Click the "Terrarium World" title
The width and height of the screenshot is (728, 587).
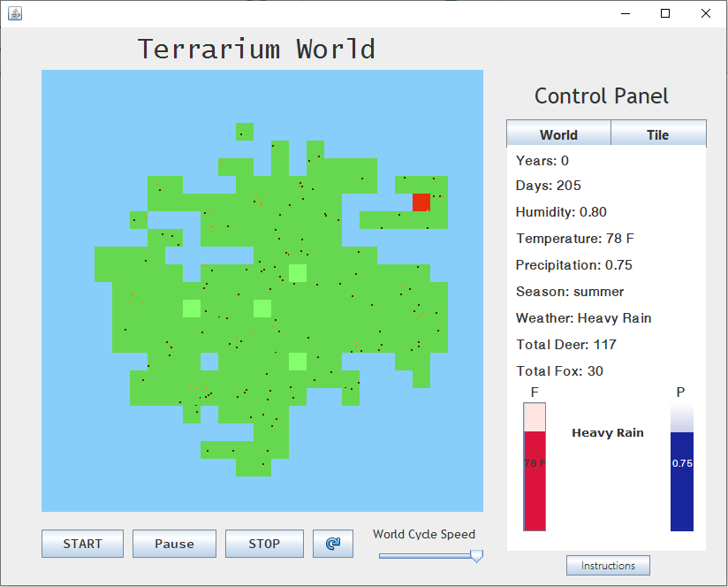(x=256, y=49)
